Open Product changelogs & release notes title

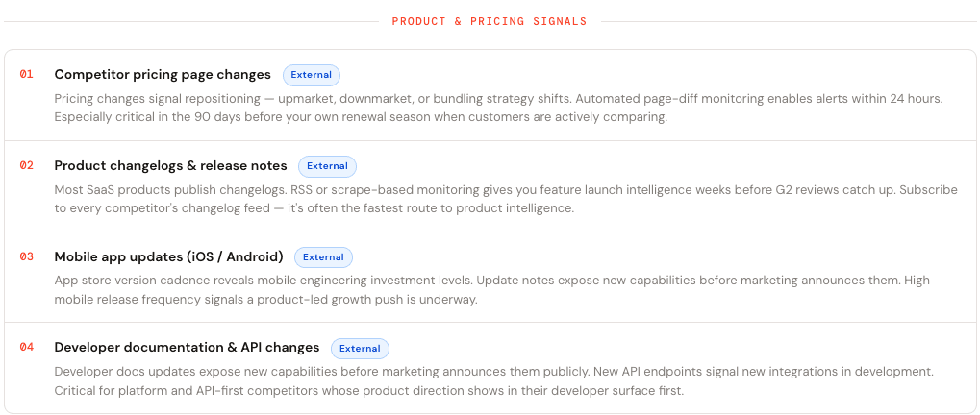click(x=170, y=165)
